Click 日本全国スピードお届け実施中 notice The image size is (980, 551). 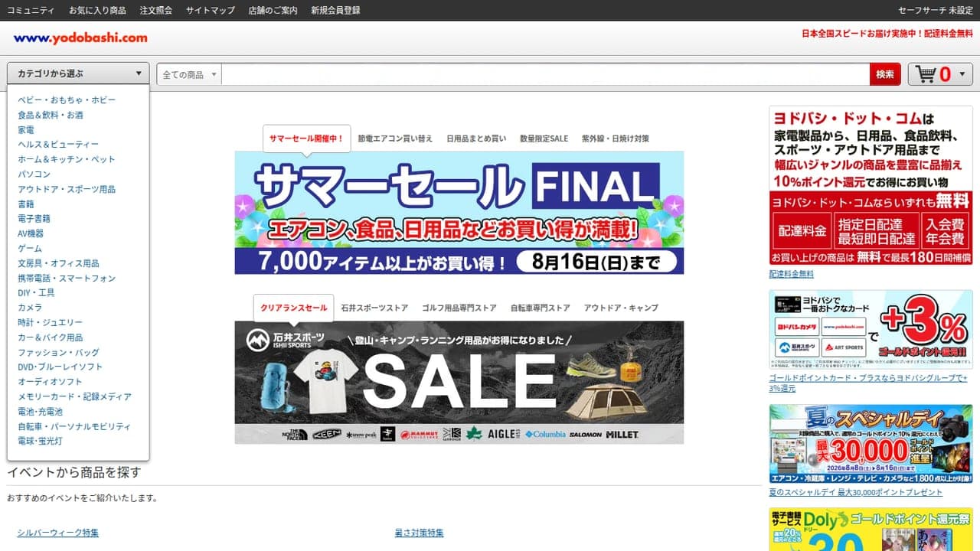point(887,34)
